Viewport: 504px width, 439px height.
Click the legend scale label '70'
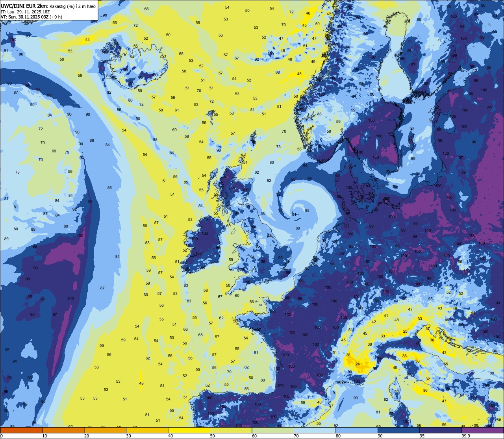pyautogui.click(x=296, y=436)
